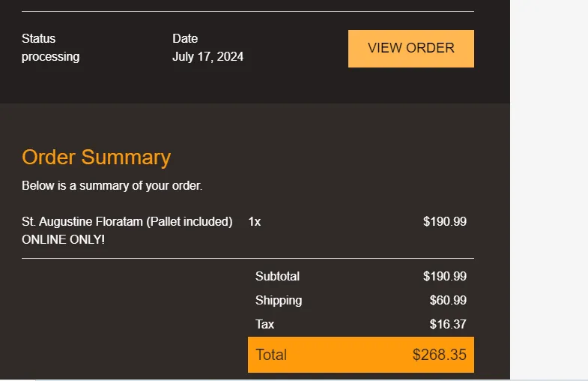Click the Status label
Image resolution: width=588 pixels, height=381 pixels.
pyautogui.click(x=38, y=39)
